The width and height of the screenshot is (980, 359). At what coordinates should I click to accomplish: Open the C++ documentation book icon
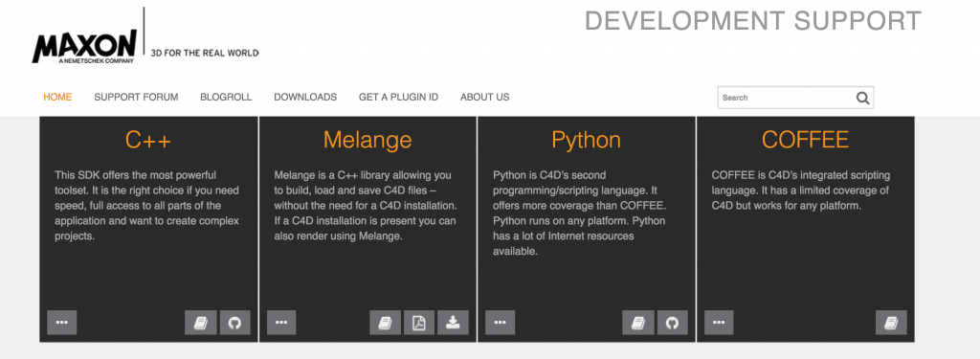[201, 323]
